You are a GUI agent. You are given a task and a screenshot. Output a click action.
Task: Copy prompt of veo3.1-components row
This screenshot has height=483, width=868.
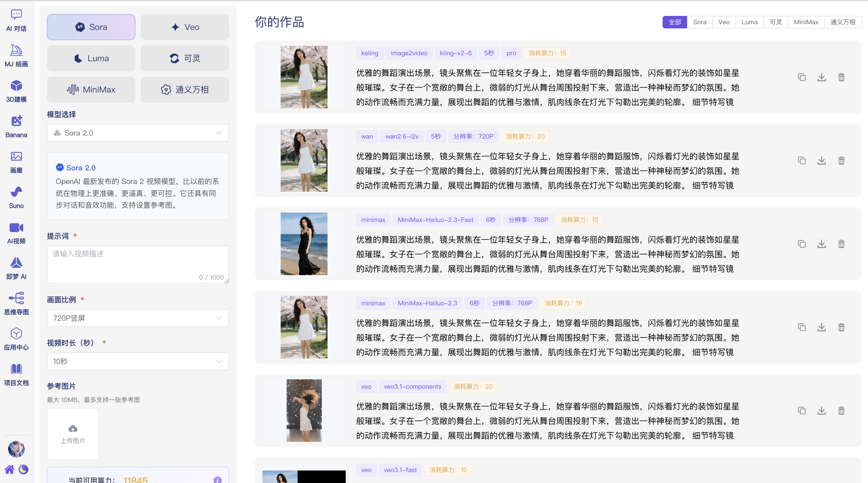[x=802, y=411]
